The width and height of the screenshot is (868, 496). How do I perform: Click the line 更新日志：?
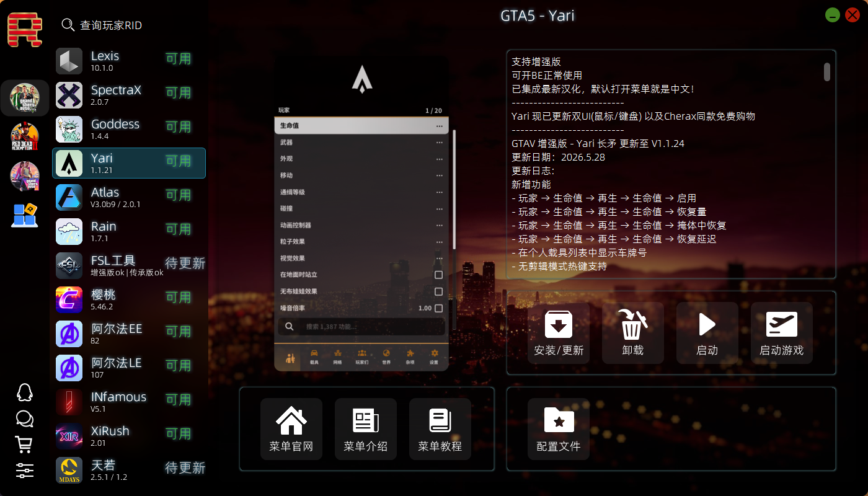533,171
